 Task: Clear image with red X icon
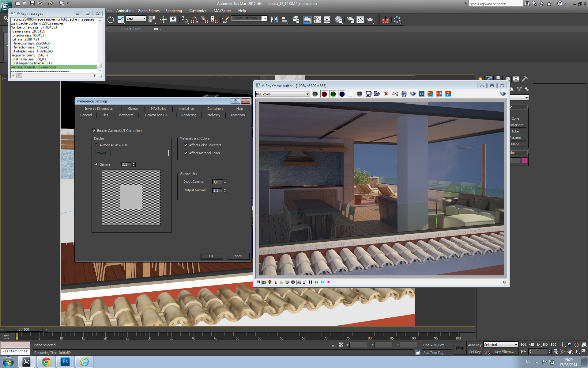[386, 94]
